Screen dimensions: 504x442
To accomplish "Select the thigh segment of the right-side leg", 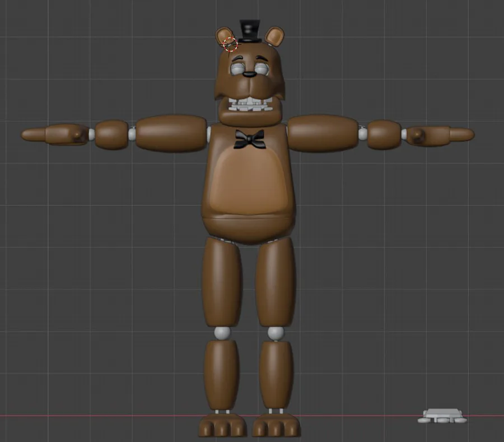I will click(276, 282).
